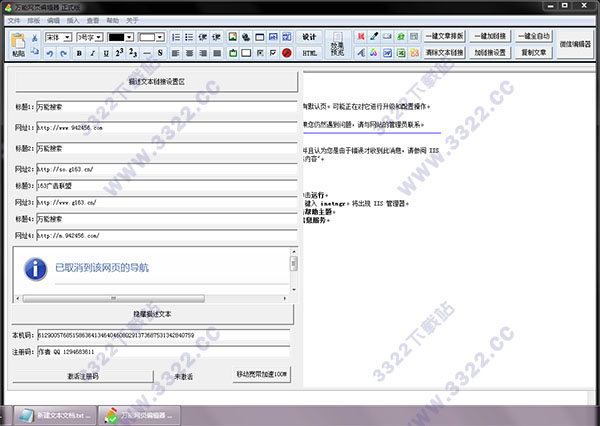Click the eyedropper color picker icon
Image resolution: width=600 pixels, height=426 pixels.
click(374, 36)
